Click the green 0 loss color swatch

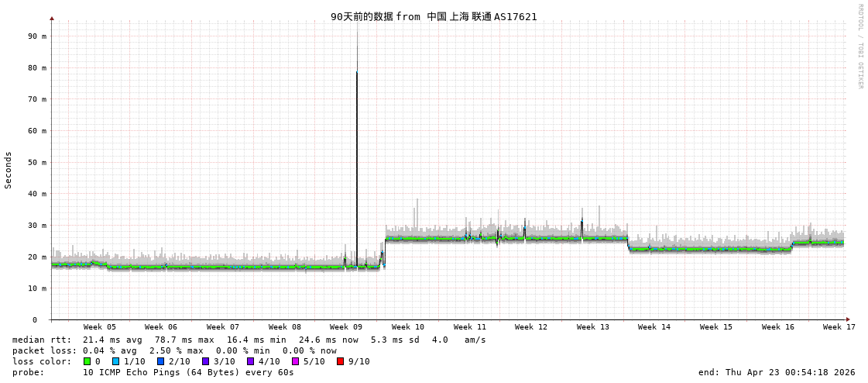(87, 361)
